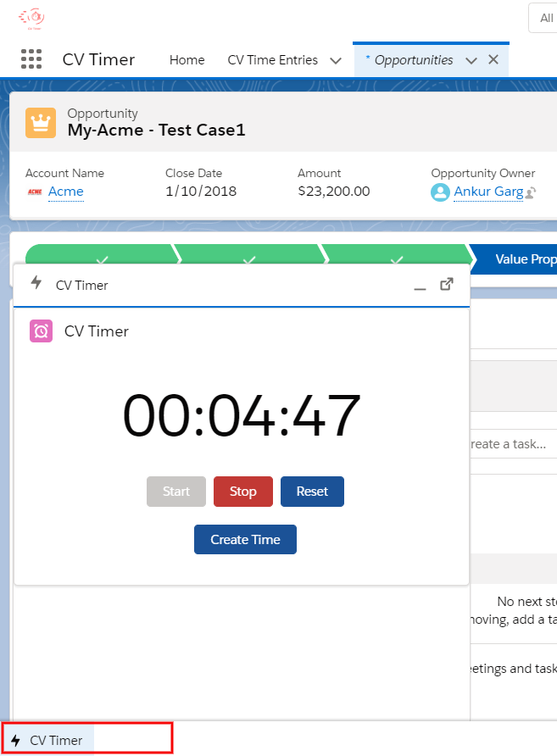The width and height of the screenshot is (557, 756).
Task: Open Ankur Garg owner link
Action: tap(488, 192)
